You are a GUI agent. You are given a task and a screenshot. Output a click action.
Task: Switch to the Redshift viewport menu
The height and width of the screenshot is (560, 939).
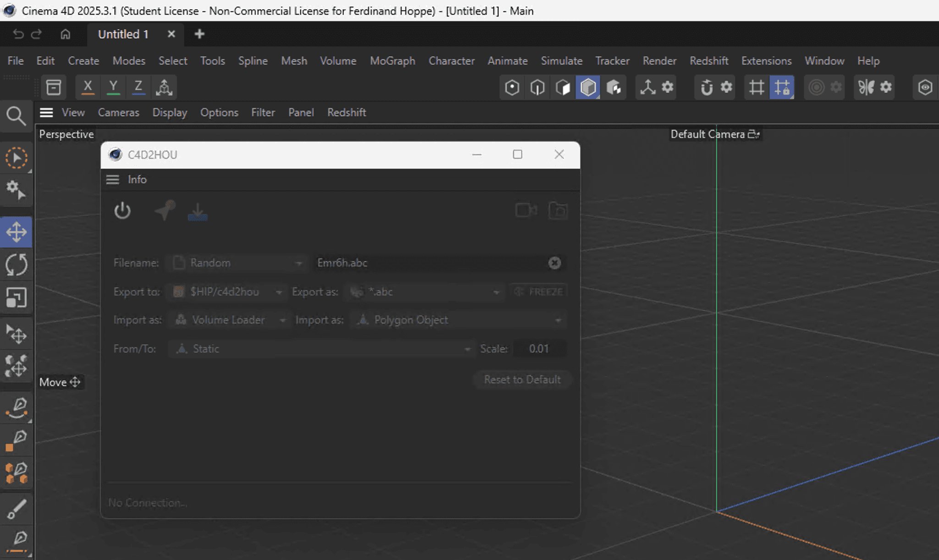coord(346,112)
